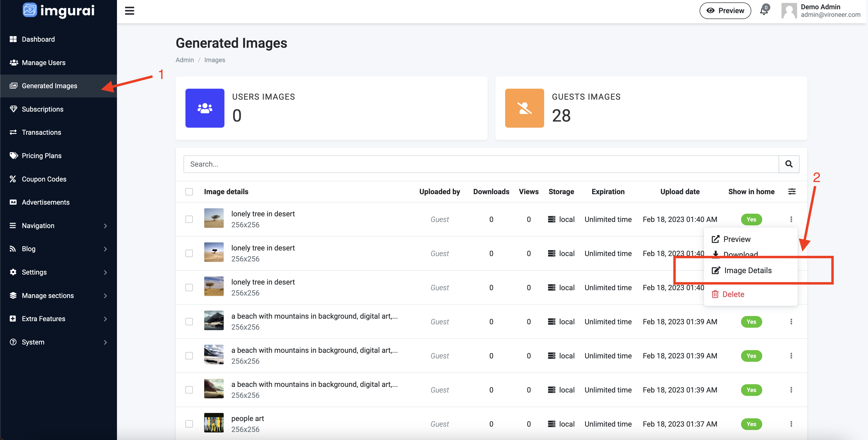Image resolution: width=868 pixels, height=440 pixels.
Task: Follow the Admin breadcrumb link
Action: pyautogui.click(x=185, y=60)
